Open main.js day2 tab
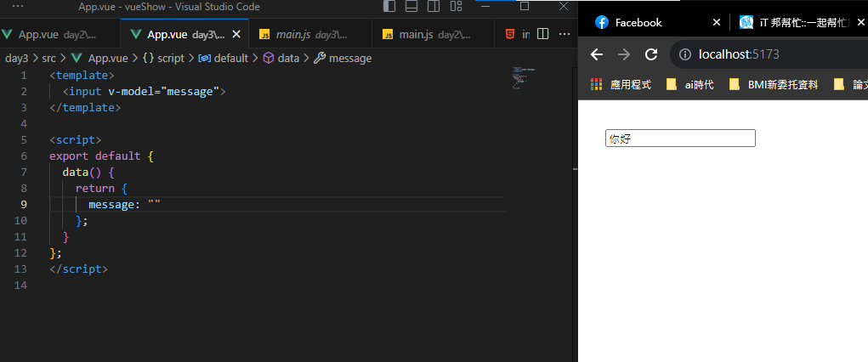The image size is (868, 362). coord(433,34)
